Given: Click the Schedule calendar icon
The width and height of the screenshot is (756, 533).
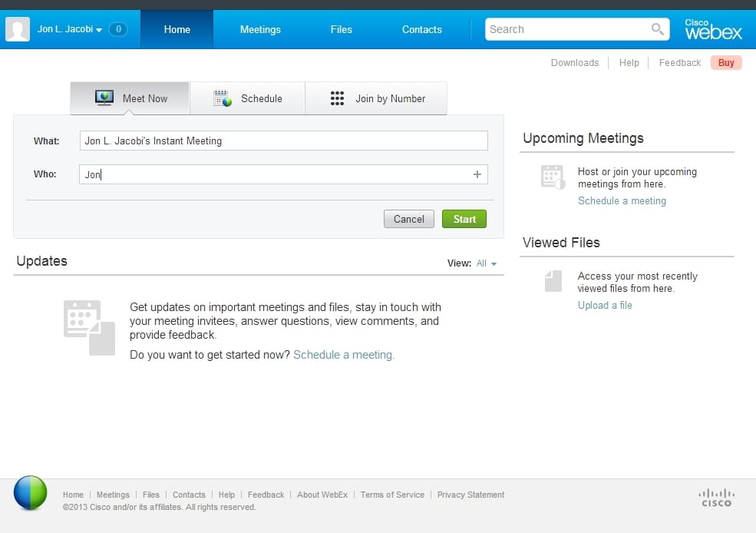Looking at the screenshot, I should pyautogui.click(x=222, y=98).
